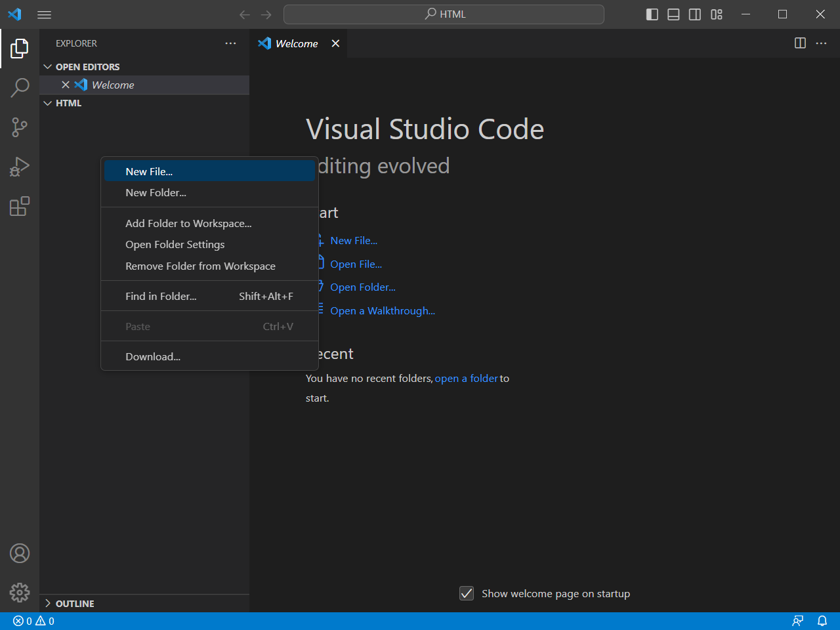840x630 pixels.
Task: Select Welcome entry in Open Editors
Action: 144,85
